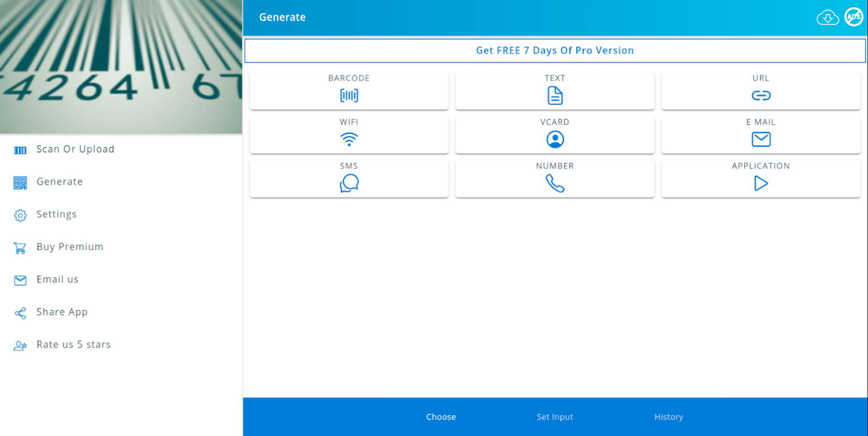This screenshot has width=868, height=436.
Task: Click the WIFI card label
Action: tap(349, 122)
